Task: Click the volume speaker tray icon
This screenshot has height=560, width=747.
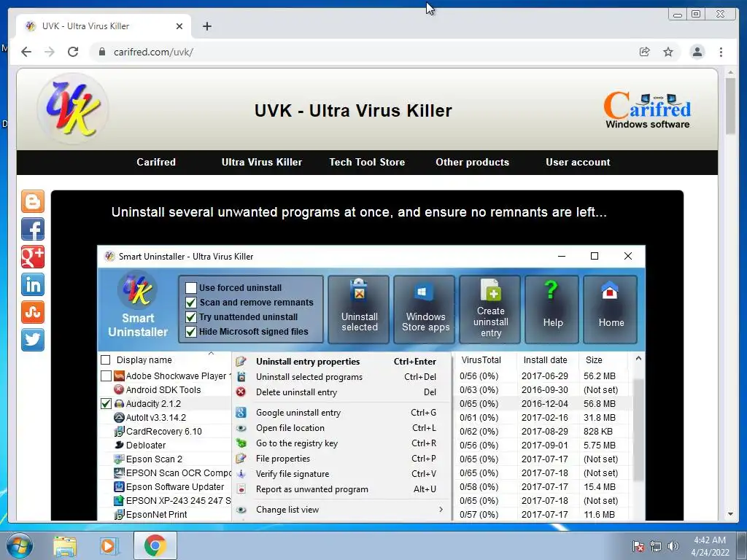Action: pos(673,545)
